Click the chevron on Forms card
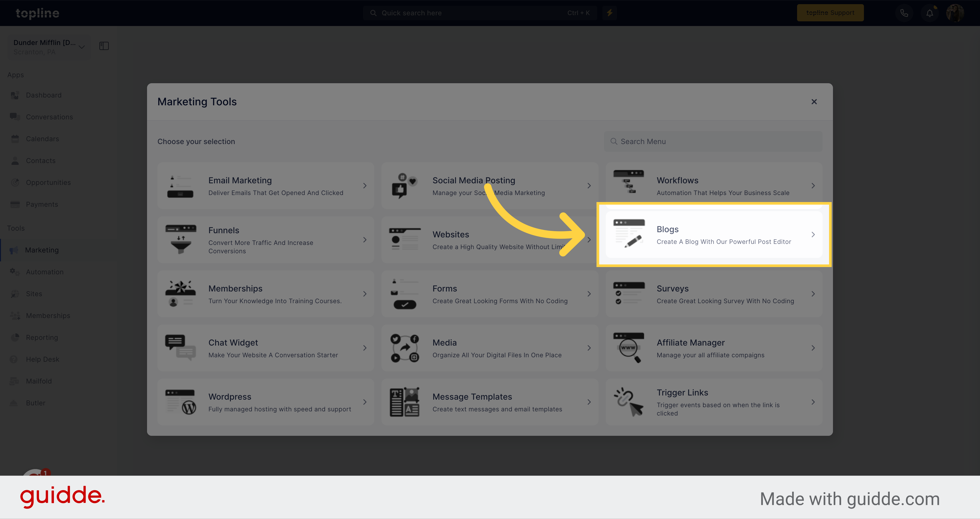Screen dimensions: 980x519 (589, 294)
